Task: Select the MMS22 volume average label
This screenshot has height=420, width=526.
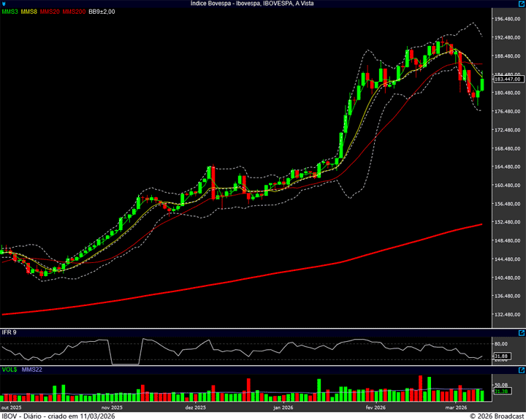Action: [31, 371]
